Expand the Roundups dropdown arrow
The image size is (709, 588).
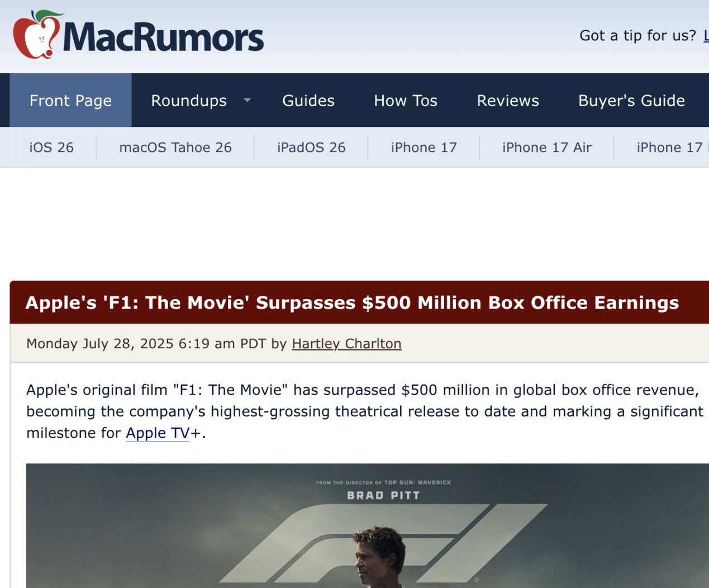click(247, 101)
